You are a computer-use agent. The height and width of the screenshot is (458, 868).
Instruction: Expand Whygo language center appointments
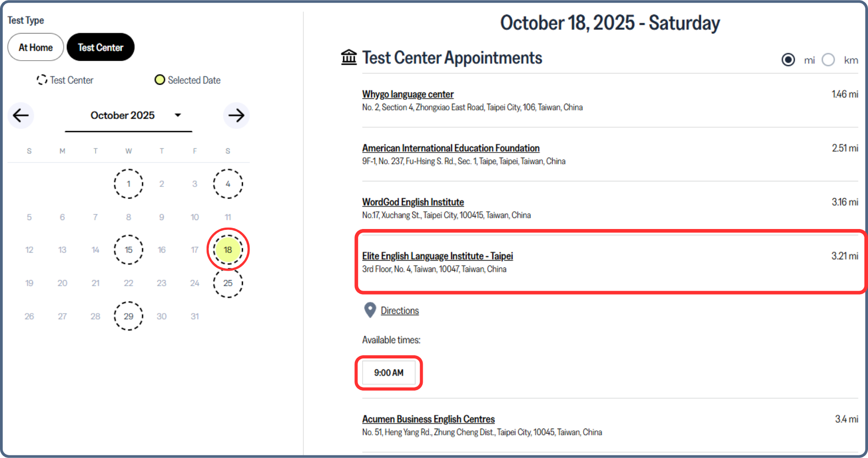pos(407,94)
